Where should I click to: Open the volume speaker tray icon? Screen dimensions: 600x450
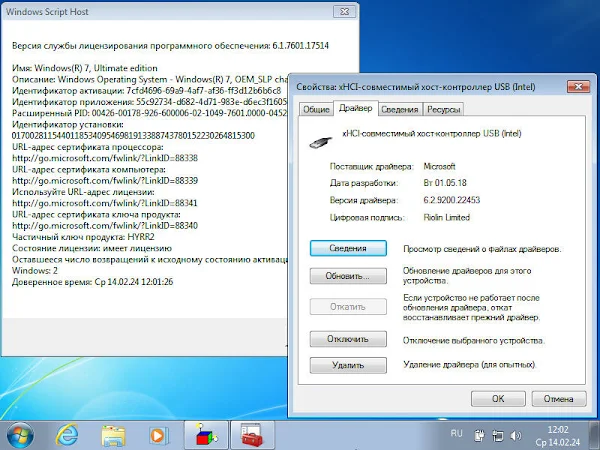515,435
